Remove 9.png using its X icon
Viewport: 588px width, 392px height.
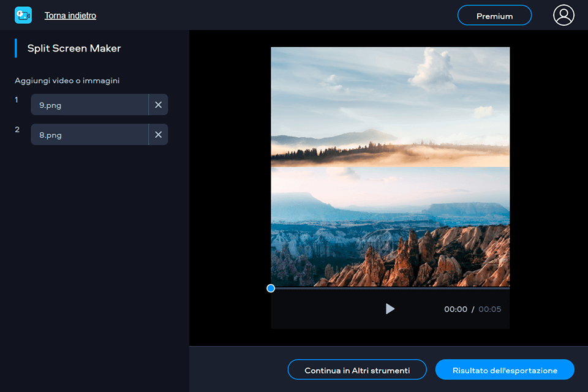pos(158,105)
